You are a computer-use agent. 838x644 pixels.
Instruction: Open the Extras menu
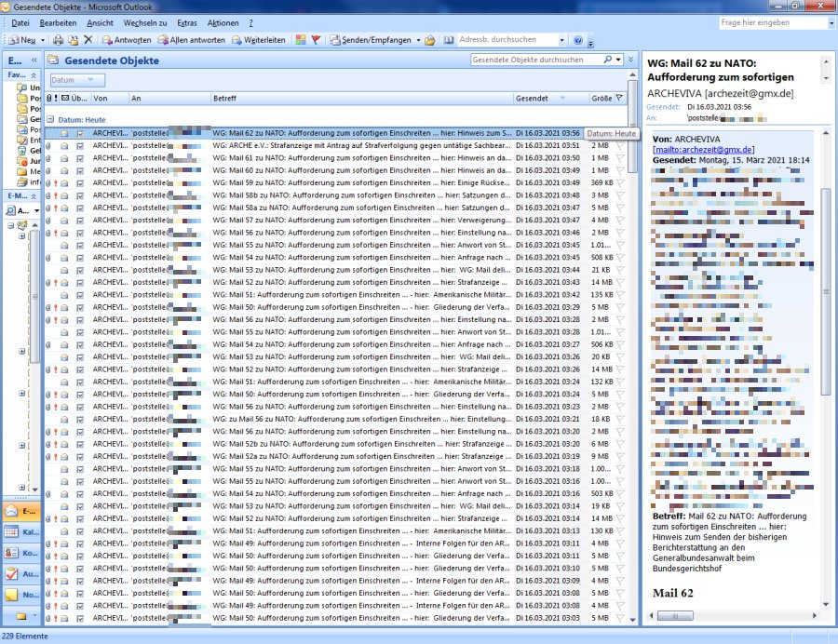(x=187, y=23)
